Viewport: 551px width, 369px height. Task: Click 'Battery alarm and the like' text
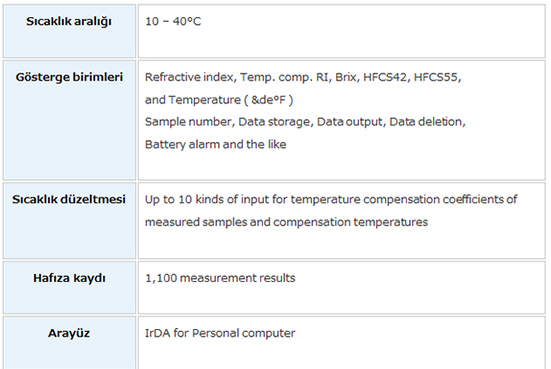click(x=215, y=144)
